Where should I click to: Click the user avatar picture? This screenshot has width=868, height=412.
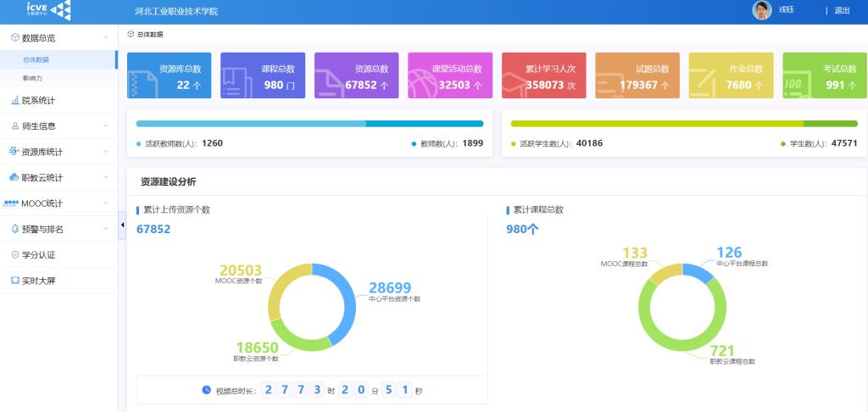coord(761,10)
